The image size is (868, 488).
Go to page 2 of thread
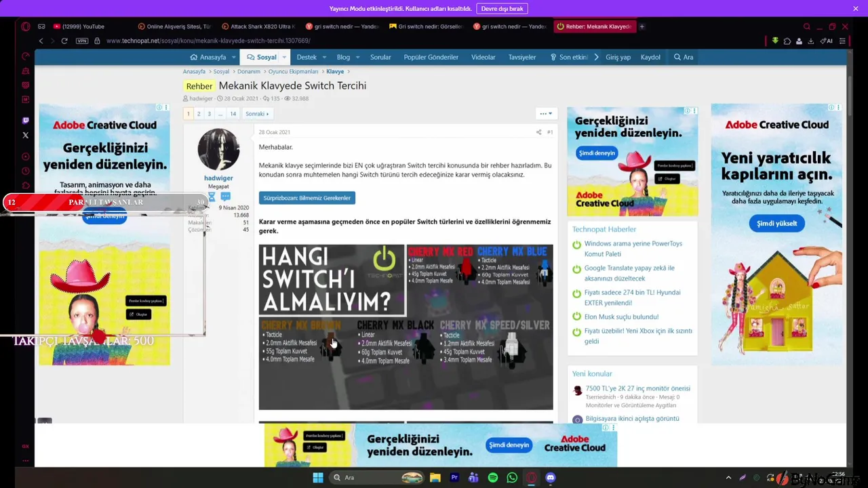click(199, 114)
